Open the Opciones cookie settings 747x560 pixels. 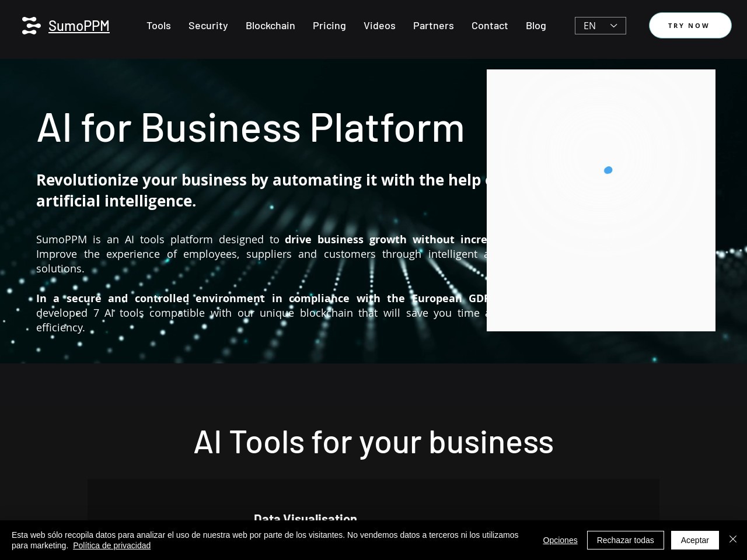point(560,540)
